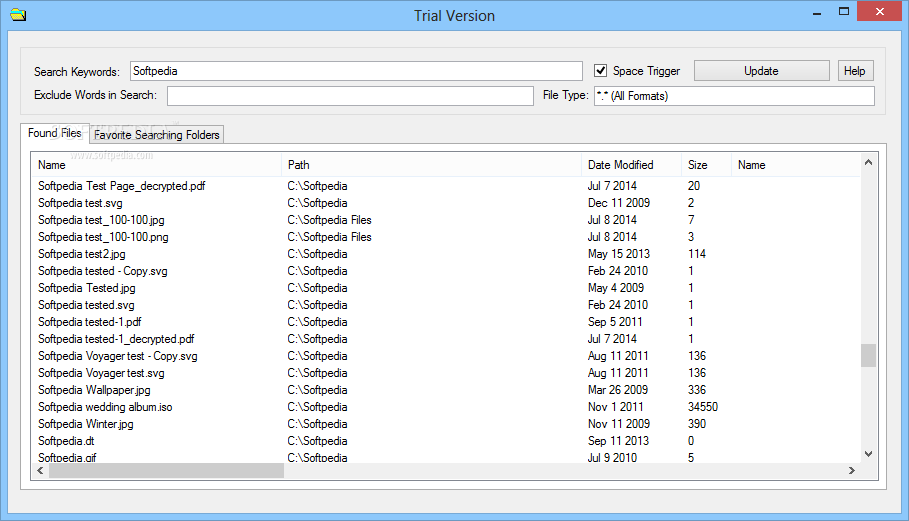This screenshot has width=909, height=521.
Task: Click the horizontal scrollbar right arrow
Action: click(852, 471)
